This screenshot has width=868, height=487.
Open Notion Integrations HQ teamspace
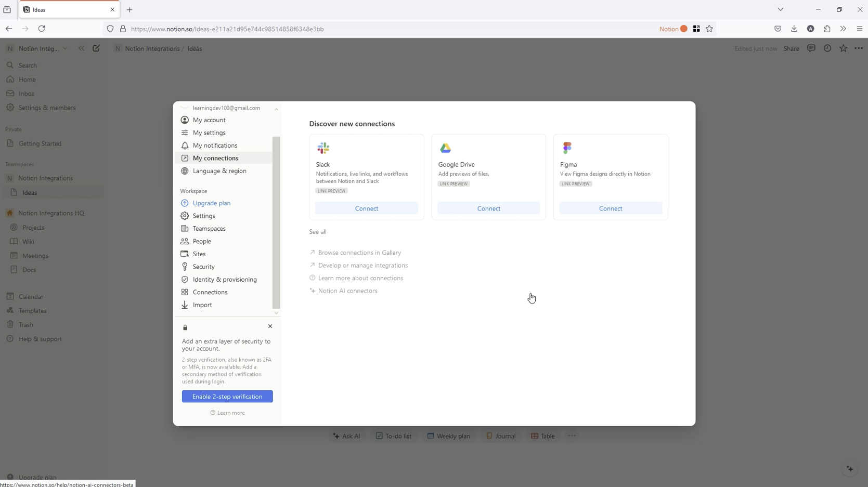(52, 213)
